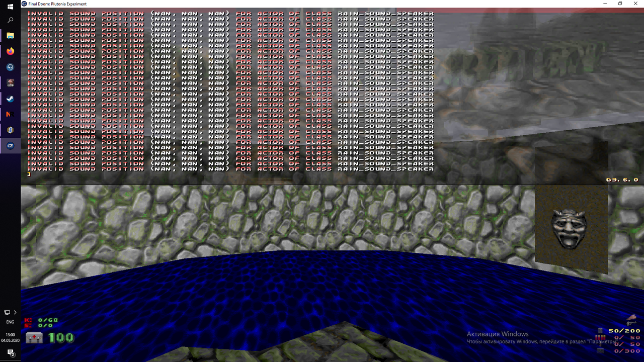Switch the ENG input language indicator
The height and width of the screenshot is (362, 644).
10,322
